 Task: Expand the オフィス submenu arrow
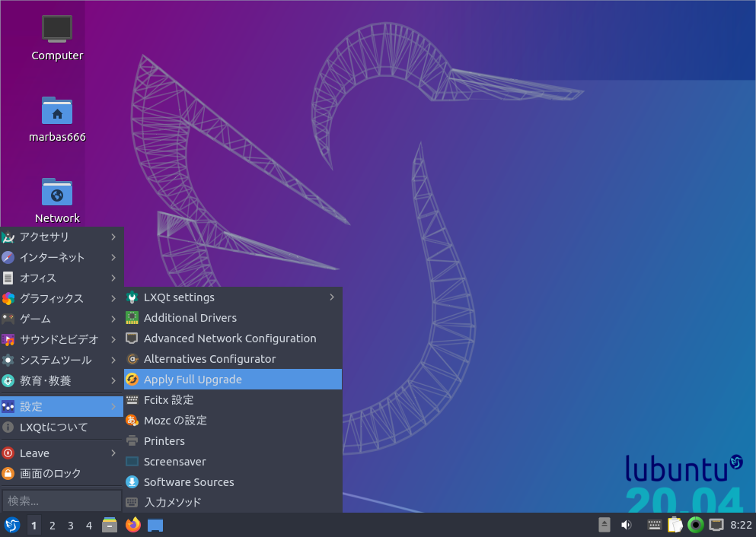(x=113, y=278)
